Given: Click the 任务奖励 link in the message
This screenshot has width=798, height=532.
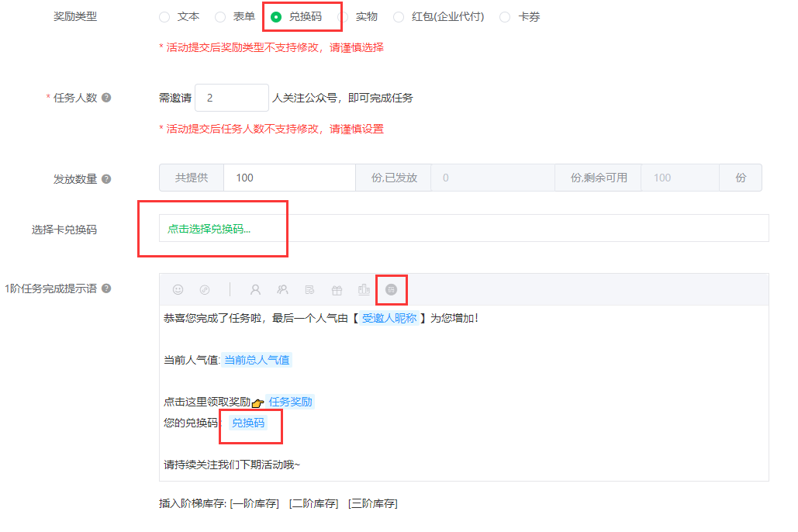Looking at the screenshot, I should [x=290, y=401].
